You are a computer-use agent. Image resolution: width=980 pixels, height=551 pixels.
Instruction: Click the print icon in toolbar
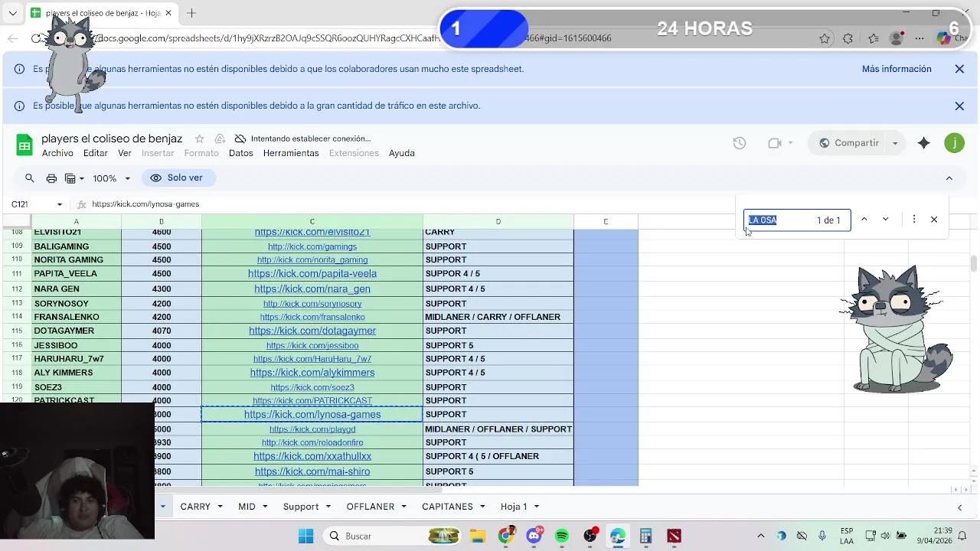[x=51, y=178]
